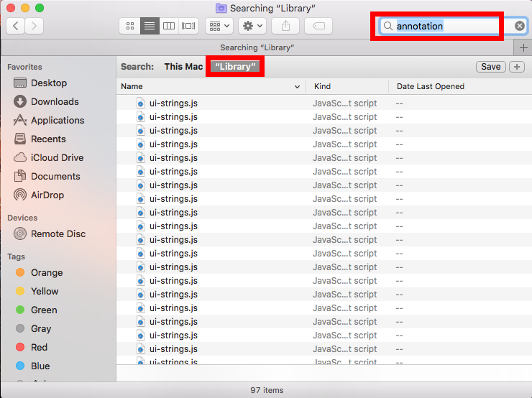Save the current search
Screen dimensions: 532x398
[x=490, y=67]
